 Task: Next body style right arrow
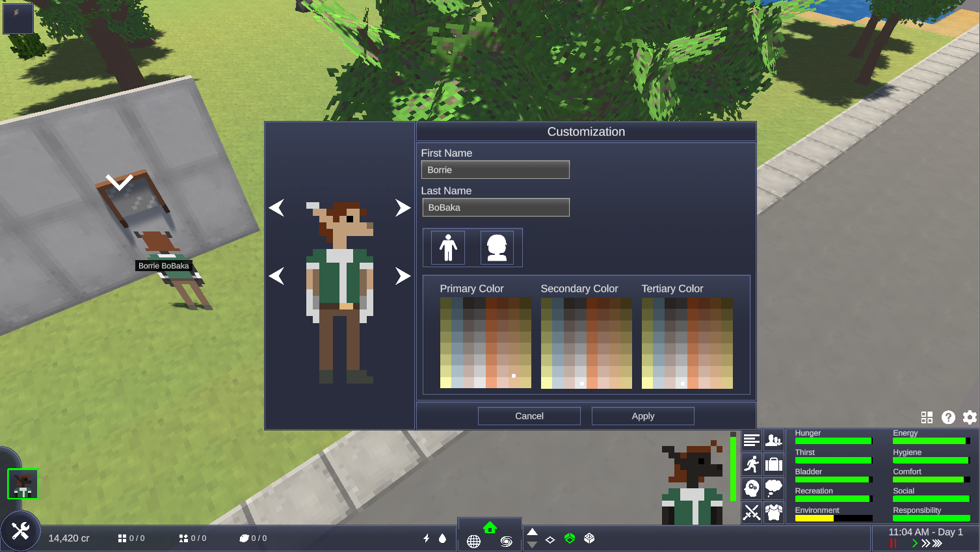pyautogui.click(x=403, y=276)
